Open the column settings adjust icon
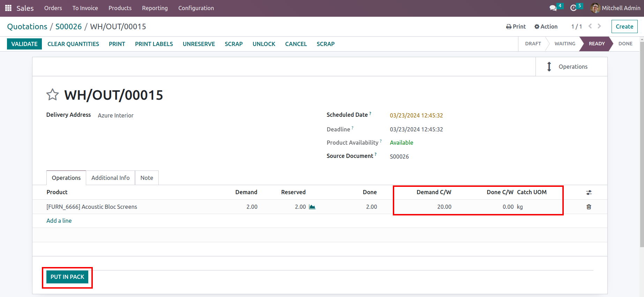The image size is (644, 297). point(589,192)
